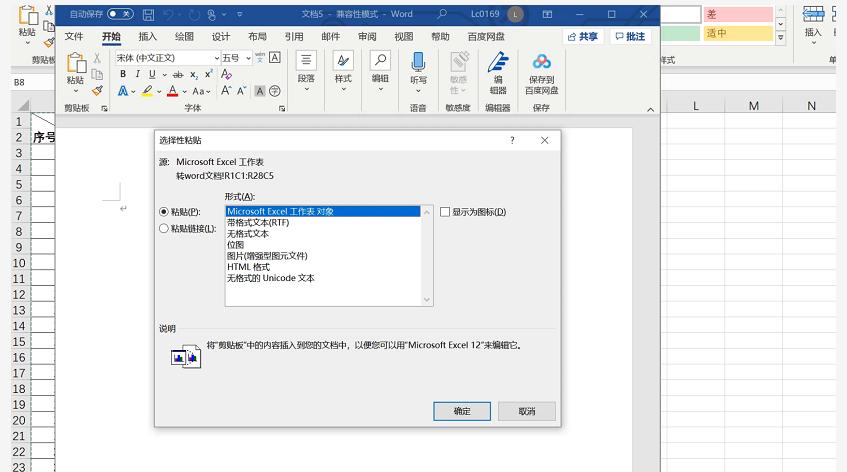This screenshot has height=472, width=847.
Task: Decrease font size with A-down icon
Action: point(241,91)
